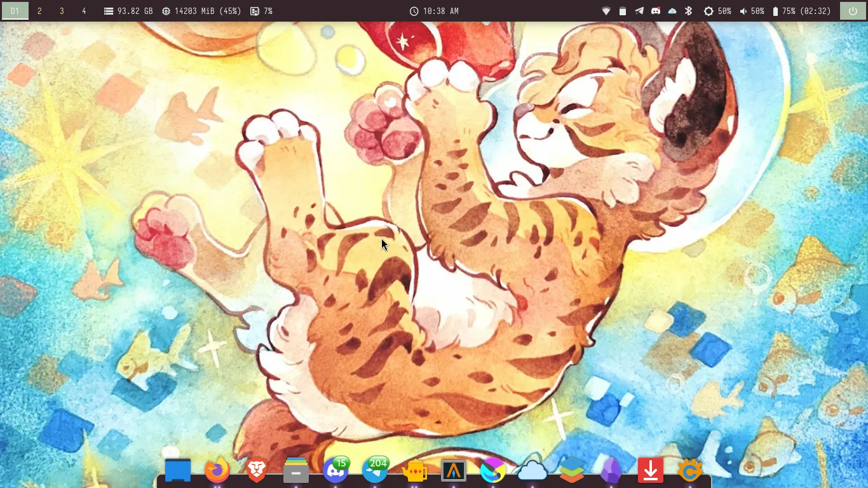The width and height of the screenshot is (868, 488).
Task: Open the Nextcloud sync client
Action: (532, 471)
